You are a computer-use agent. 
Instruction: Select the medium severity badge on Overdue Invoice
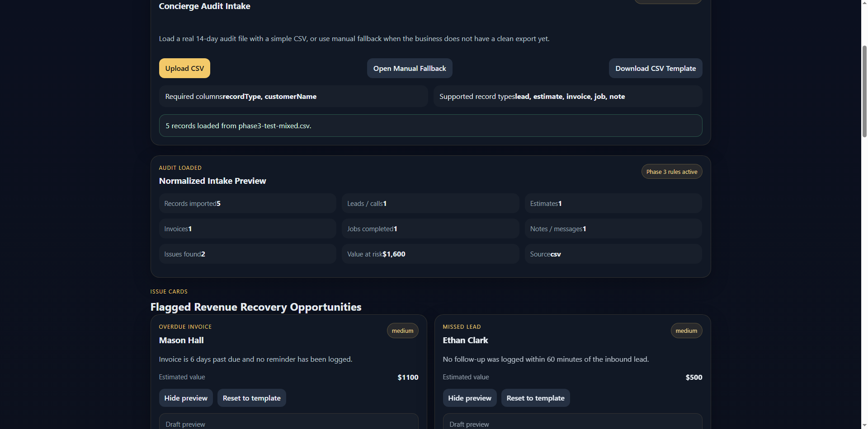(x=402, y=330)
